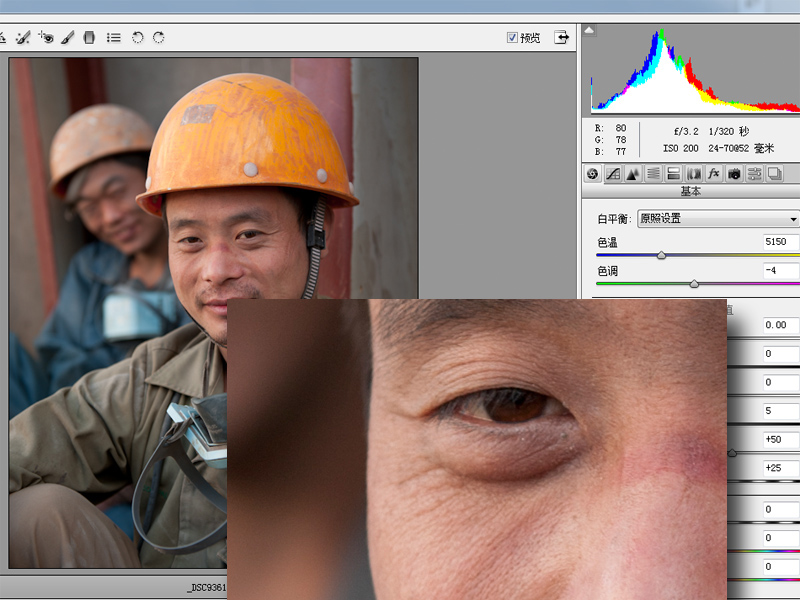Toggle shadow clipping warning on histogram
Viewport: 800px width, 600px height.
(x=590, y=30)
